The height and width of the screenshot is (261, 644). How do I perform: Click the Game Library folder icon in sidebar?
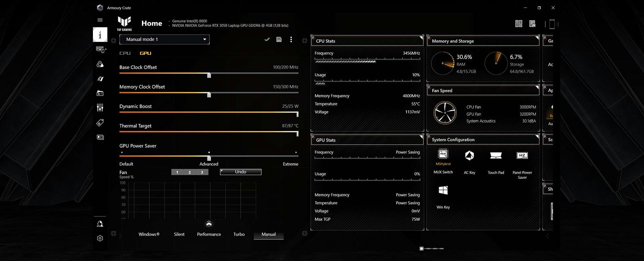100,93
